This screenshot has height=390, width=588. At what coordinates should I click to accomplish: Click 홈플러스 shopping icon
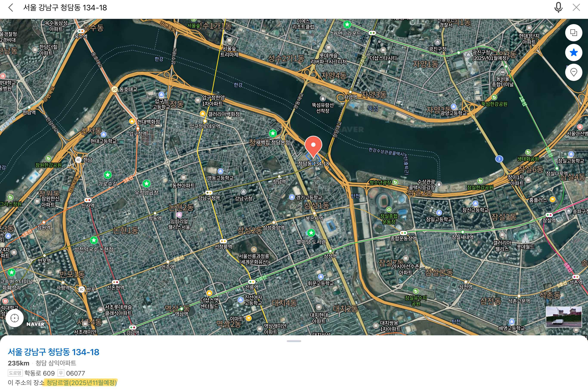tap(552, 200)
